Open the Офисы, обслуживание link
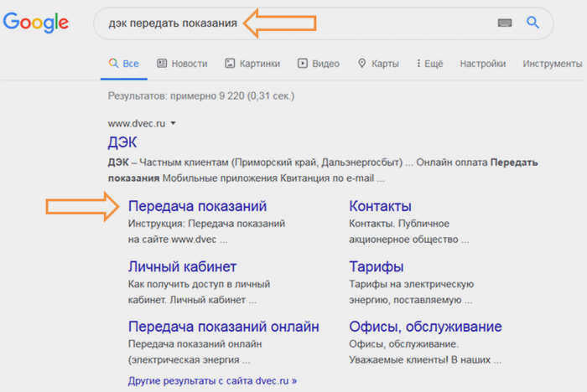The width and height of the screenshot is (587, 392). coord(425,327)
